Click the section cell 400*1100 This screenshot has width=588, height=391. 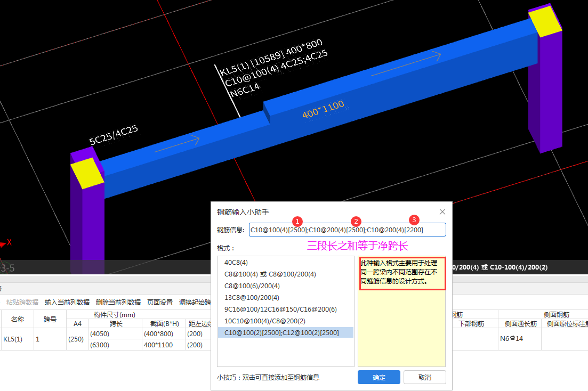coord(164,345)
